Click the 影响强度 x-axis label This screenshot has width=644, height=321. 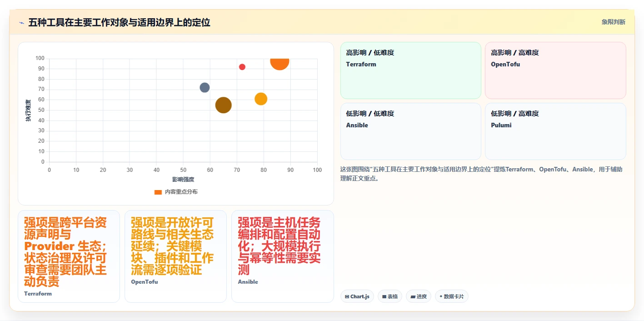183,180
